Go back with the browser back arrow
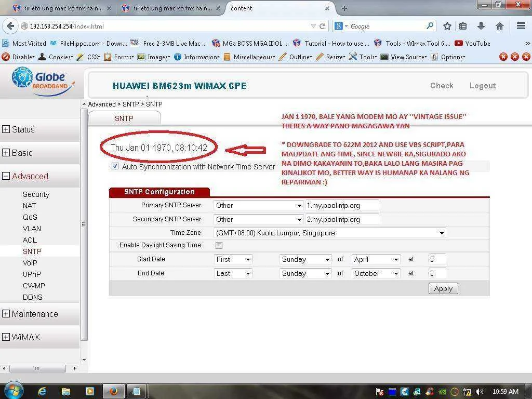Image resolution: width=532 pixels, height=399 pixels. [x=10, y=26]
